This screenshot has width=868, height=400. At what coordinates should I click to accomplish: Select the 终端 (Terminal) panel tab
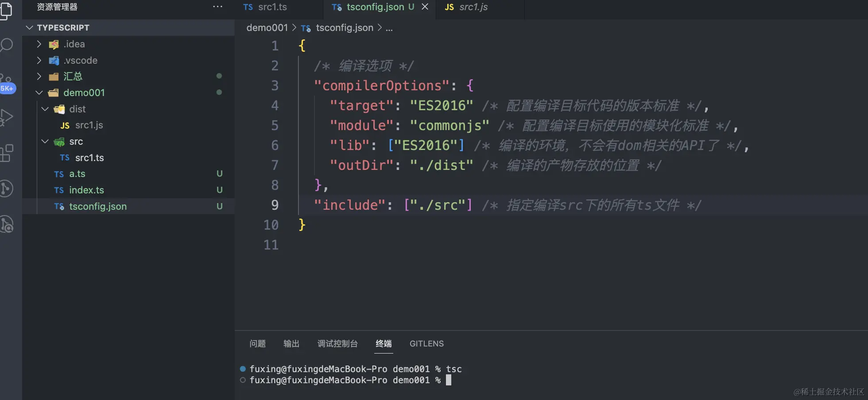click(384, 344)
